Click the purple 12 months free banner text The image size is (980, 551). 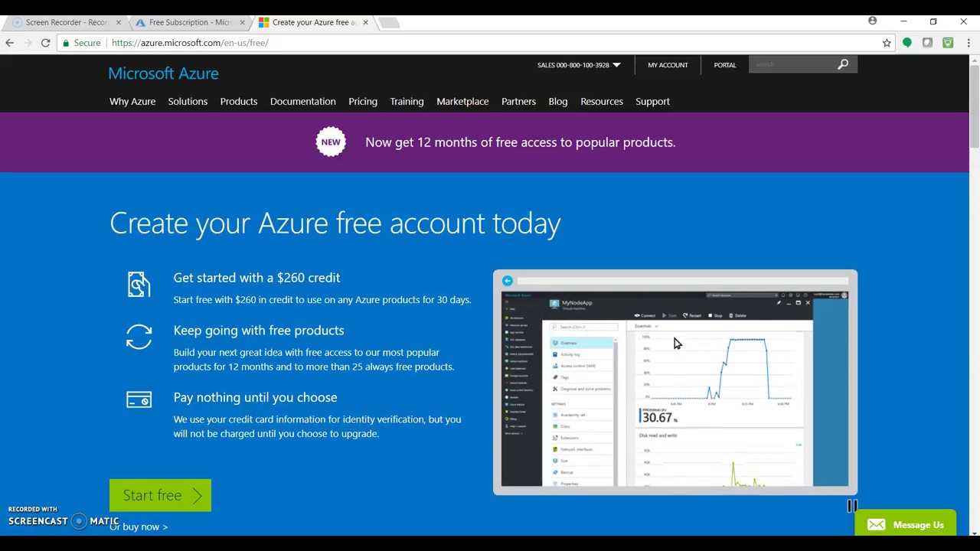click(520, 142)
